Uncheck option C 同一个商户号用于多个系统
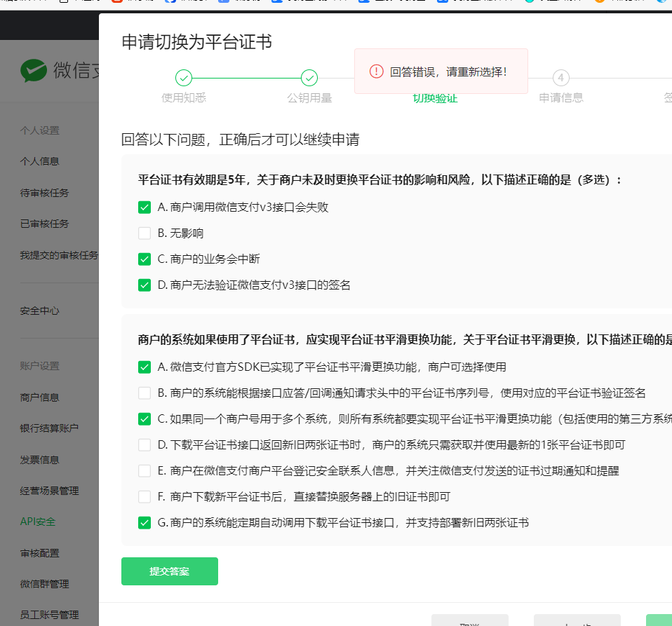The height and width of the screenshot is (626, 672). pos(145,419)
